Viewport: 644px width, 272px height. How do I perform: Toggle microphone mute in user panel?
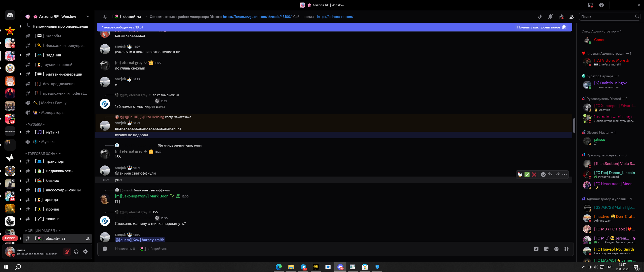tap(67, 252)
